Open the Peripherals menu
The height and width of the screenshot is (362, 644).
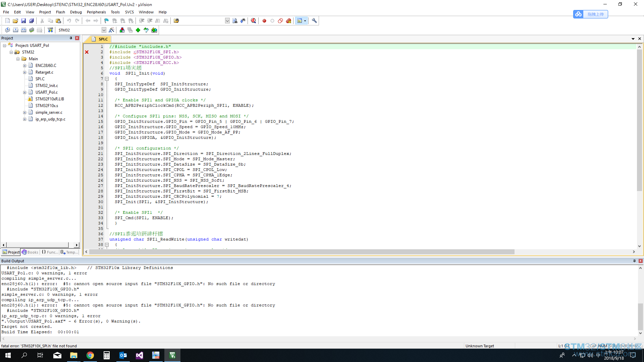click(x=96, y=12)
